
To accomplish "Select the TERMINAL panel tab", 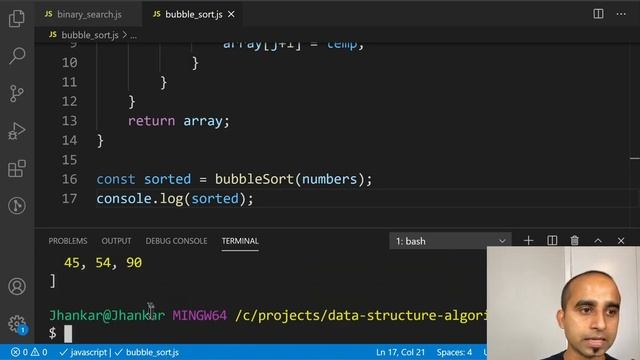I will 240,241.
